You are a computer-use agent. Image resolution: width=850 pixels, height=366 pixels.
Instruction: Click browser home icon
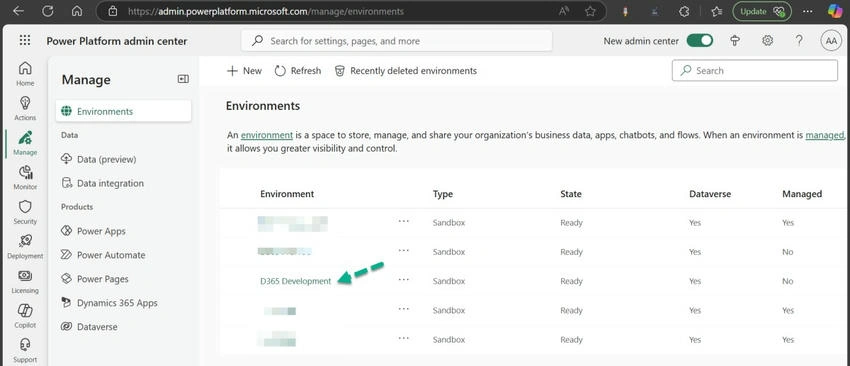(x=77, y=11)
